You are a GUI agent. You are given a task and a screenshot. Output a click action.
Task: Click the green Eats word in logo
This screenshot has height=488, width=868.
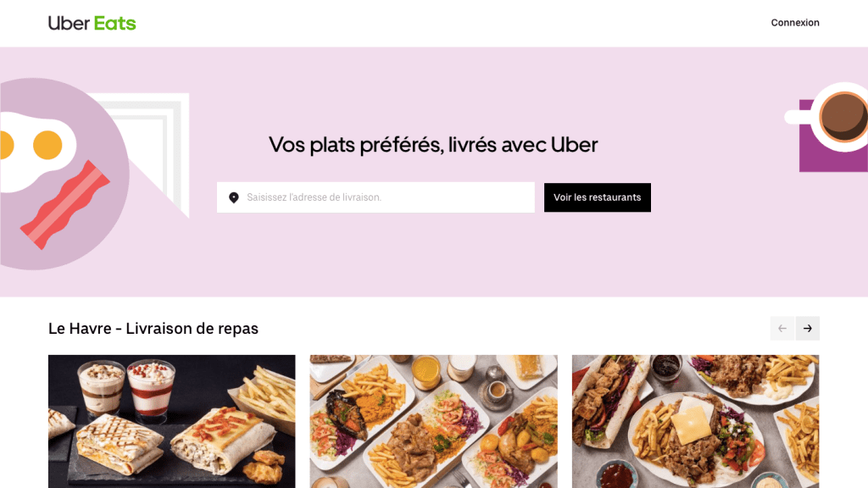114,23
